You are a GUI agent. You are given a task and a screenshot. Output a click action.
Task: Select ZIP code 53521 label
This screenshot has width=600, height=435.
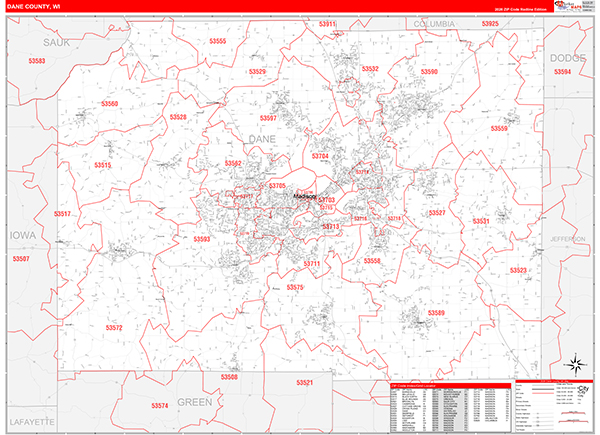305,383
